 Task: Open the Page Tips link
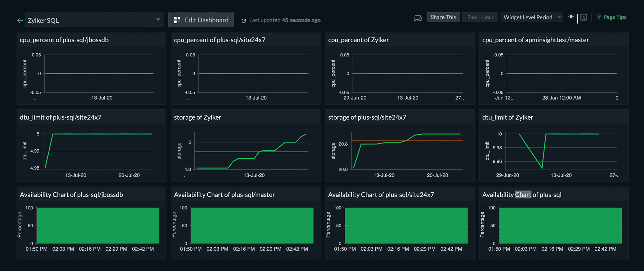(614, 17)
